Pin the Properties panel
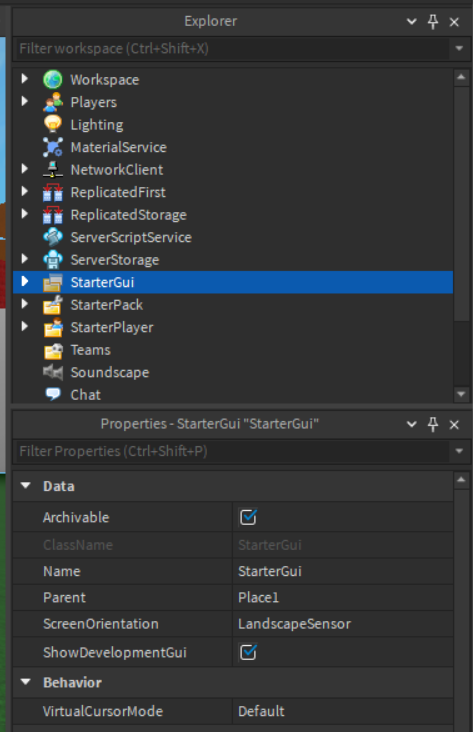 tap(433, 424)
